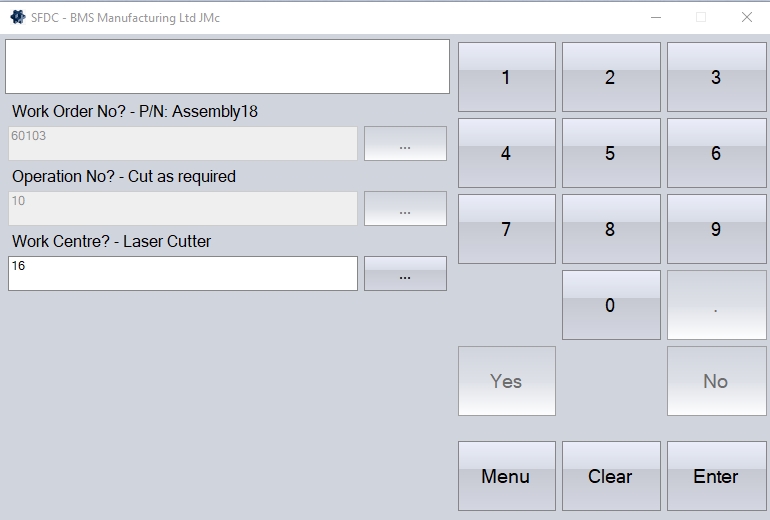Tap the 3 keypad button
The width and height of the screenshot is (770, 520).
pyautogui.click(x=716, y=77)
